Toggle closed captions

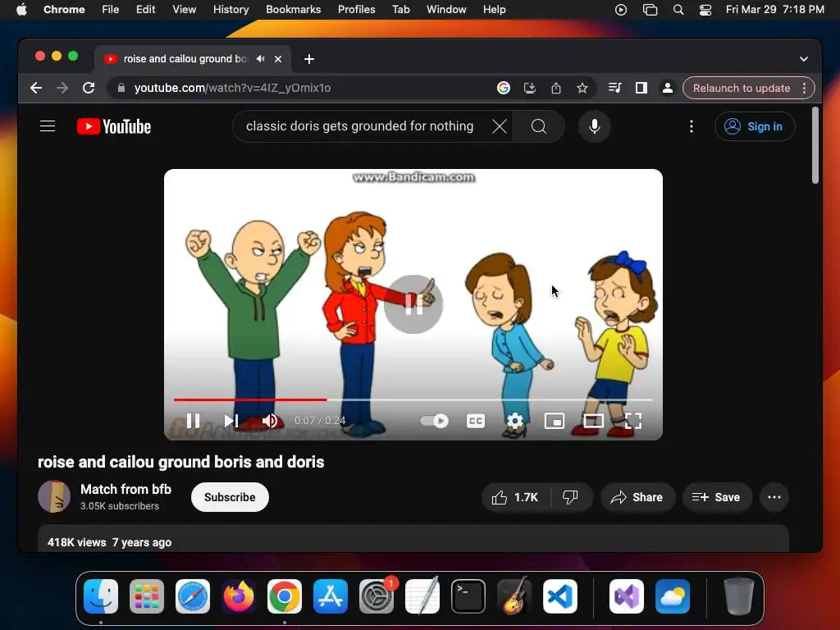(x=475, y=421)
